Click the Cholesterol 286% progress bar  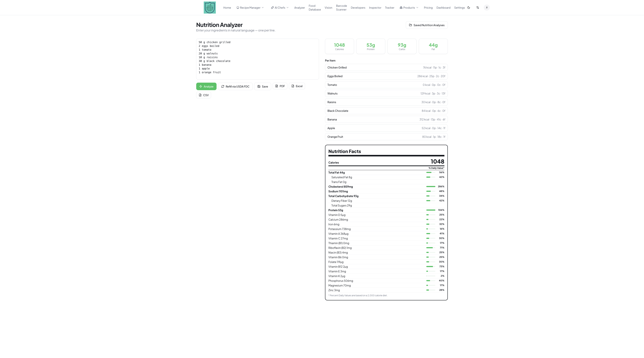pyautogui.click(x=431, y=187)
